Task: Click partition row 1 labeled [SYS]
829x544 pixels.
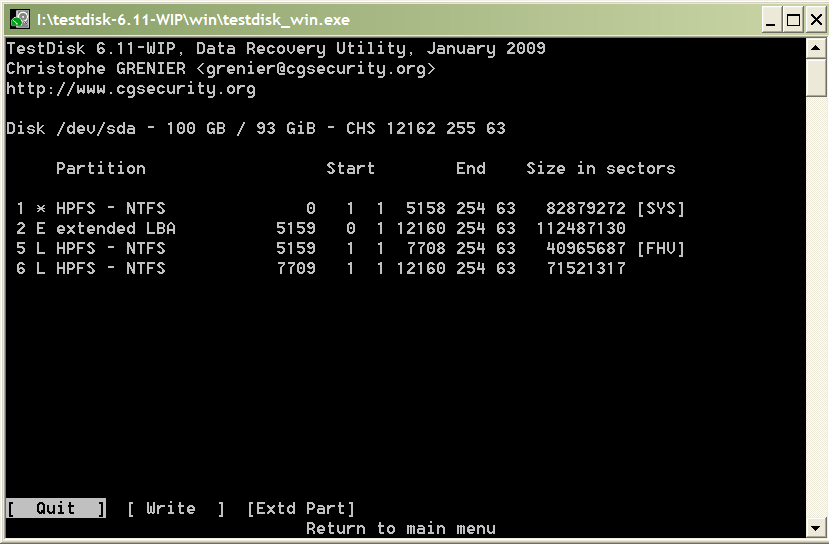Action: 350,208
